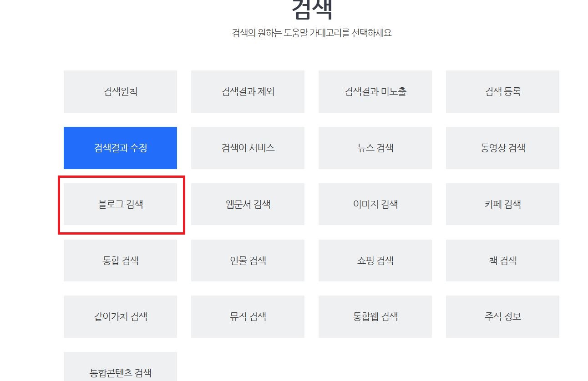Select the 쇼핑 검색 category
The width and height of the screenshot is (588, 381).
[x=375, y=261]
